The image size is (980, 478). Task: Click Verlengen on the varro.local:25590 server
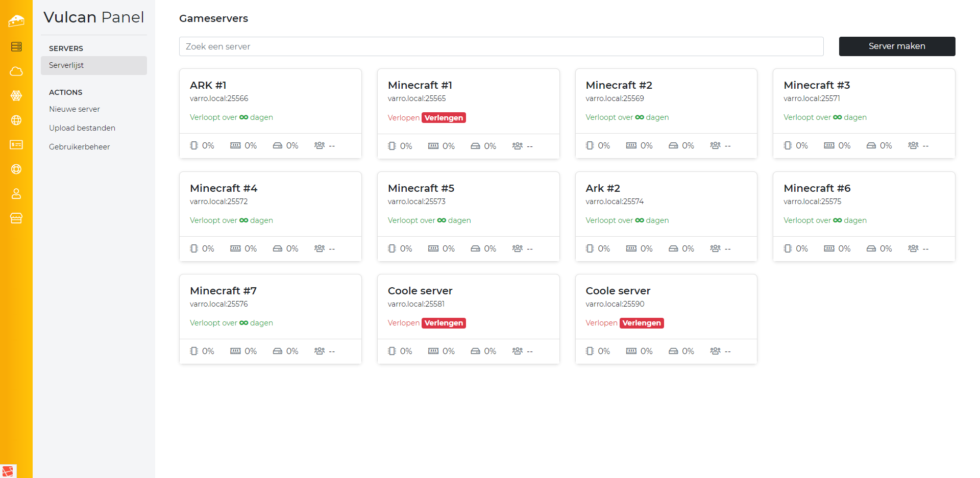(642, 323)
